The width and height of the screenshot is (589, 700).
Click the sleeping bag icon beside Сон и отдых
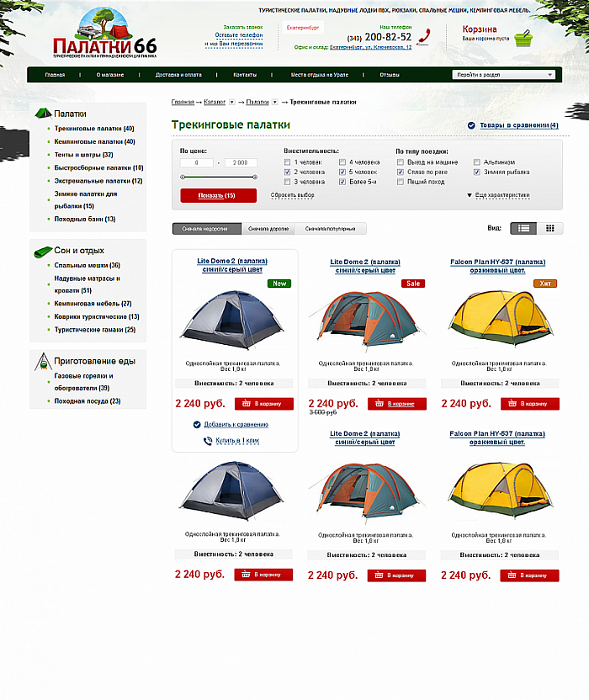click(x=43, y=252)
